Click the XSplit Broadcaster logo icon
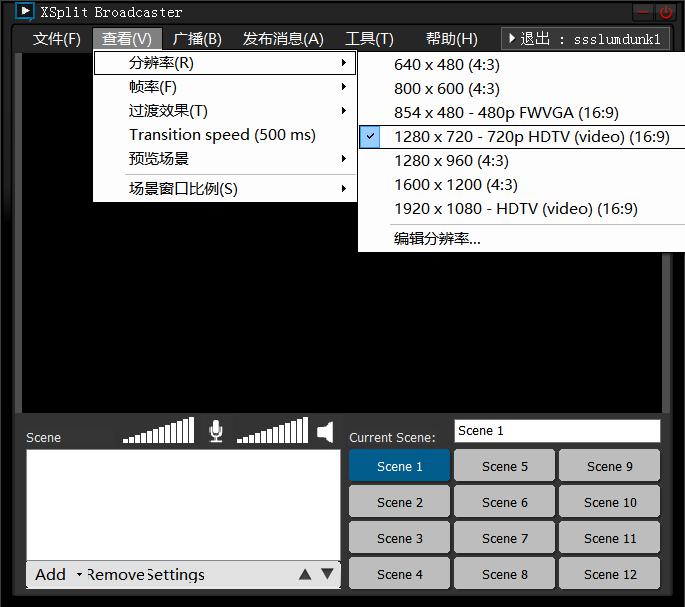Image resolution: width=685 pixels, height=607 pixels. coord(24,11)
